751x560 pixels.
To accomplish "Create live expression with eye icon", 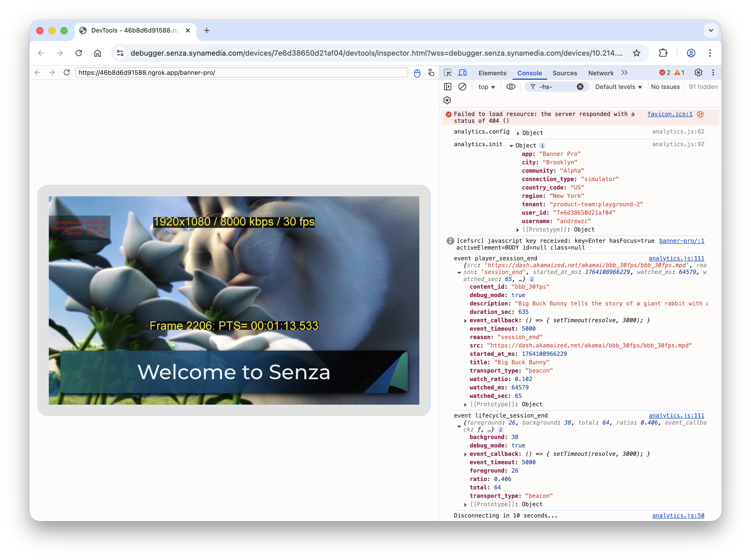I will point(511,87).
